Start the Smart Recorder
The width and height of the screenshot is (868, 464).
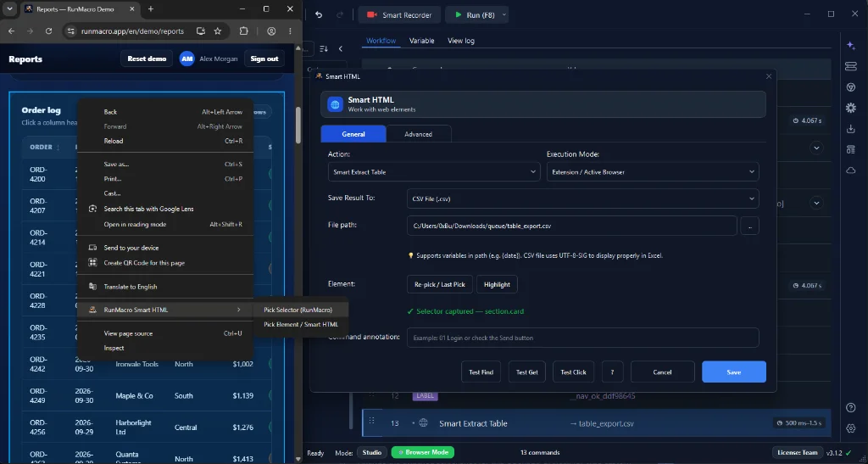(x=399, y=15)
